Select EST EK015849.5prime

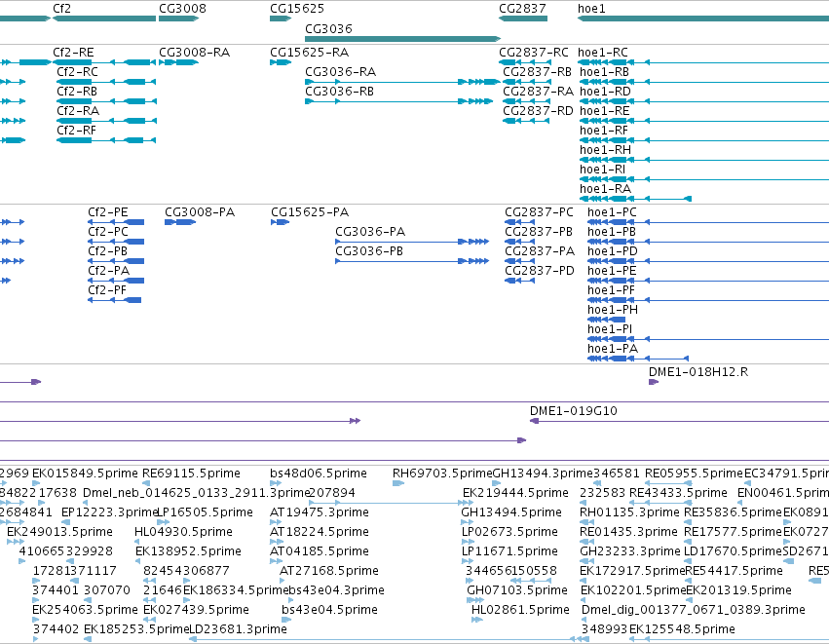coord(85,474)
